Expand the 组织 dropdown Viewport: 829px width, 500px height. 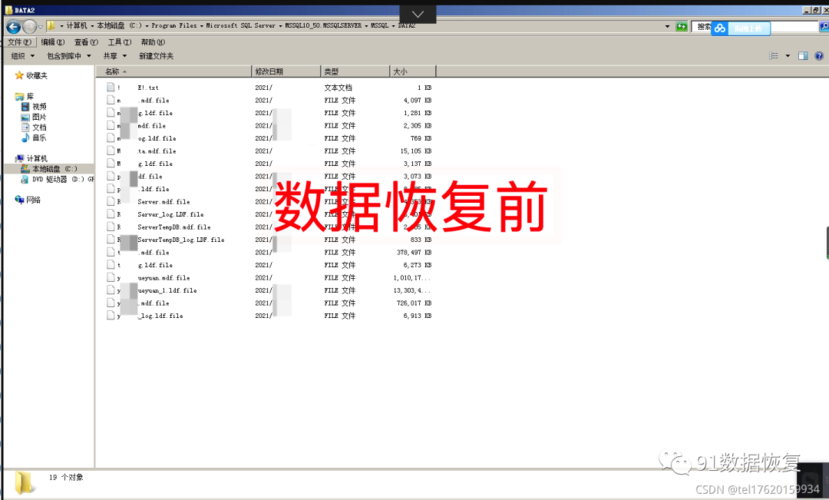point(23,55)
